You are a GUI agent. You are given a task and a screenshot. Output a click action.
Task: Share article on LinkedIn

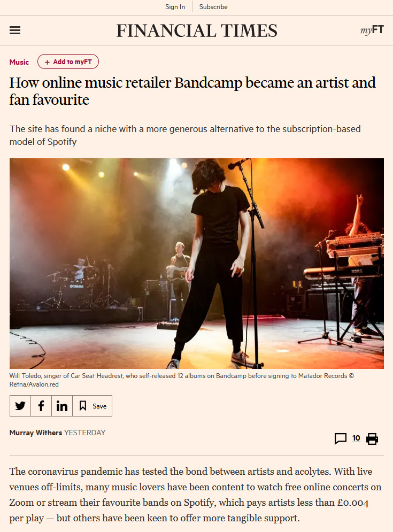point(62,406)
